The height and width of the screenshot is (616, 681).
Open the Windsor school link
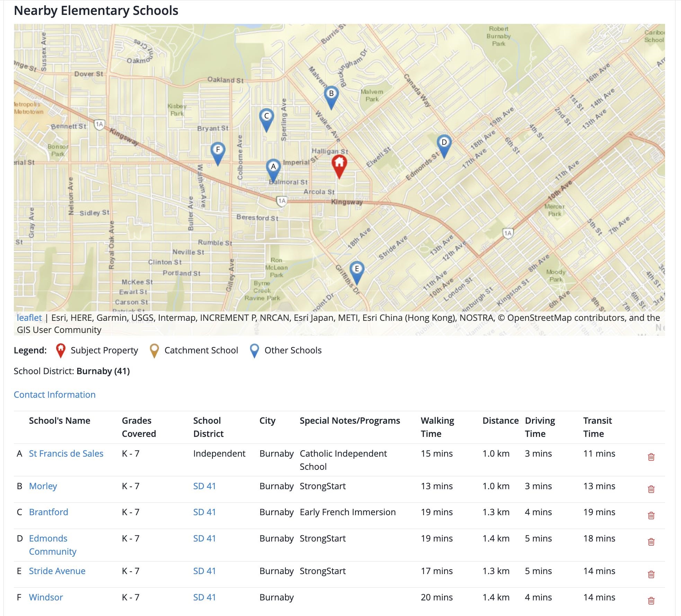(46, 597)
